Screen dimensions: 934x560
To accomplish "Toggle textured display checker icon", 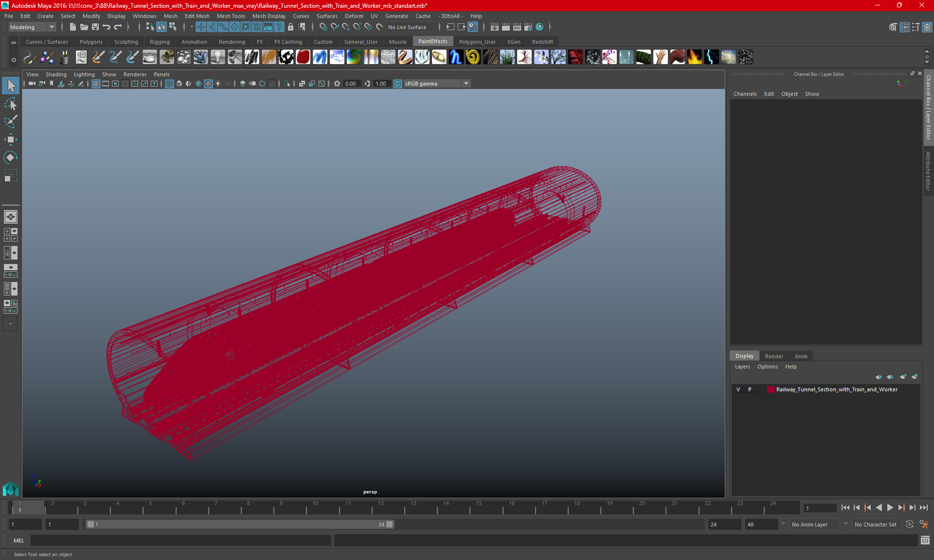I will click(208, 84).
